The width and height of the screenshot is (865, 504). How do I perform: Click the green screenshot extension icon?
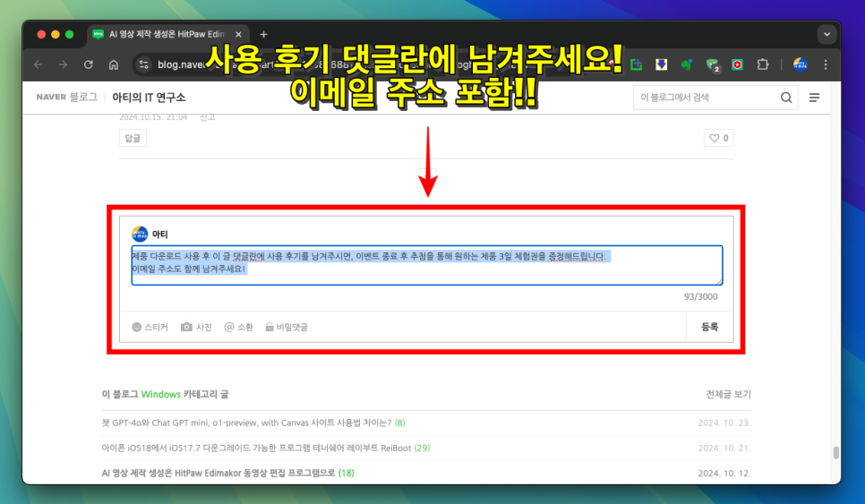click(x=636, y=64)
